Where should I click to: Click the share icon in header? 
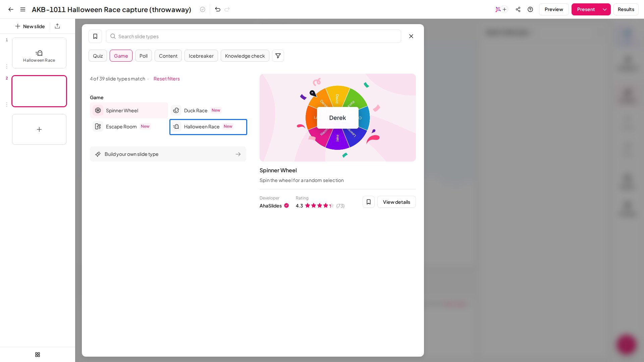click(x=518, y=9)
